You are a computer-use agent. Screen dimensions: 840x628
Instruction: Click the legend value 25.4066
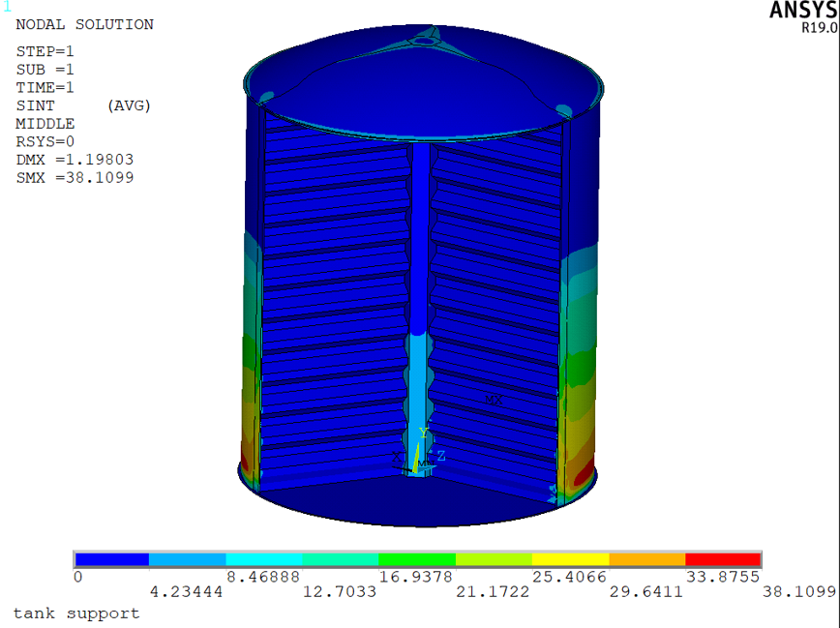(569, 577)
